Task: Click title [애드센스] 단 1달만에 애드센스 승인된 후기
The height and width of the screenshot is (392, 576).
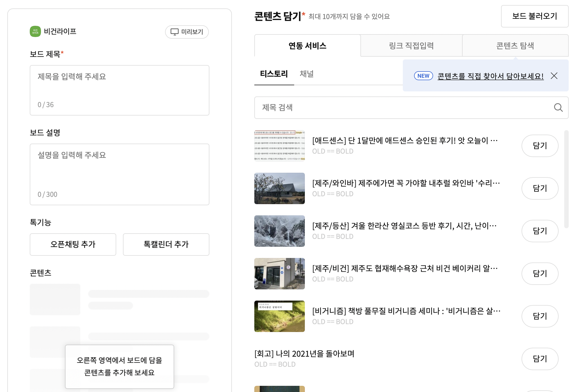Action: 405,140
